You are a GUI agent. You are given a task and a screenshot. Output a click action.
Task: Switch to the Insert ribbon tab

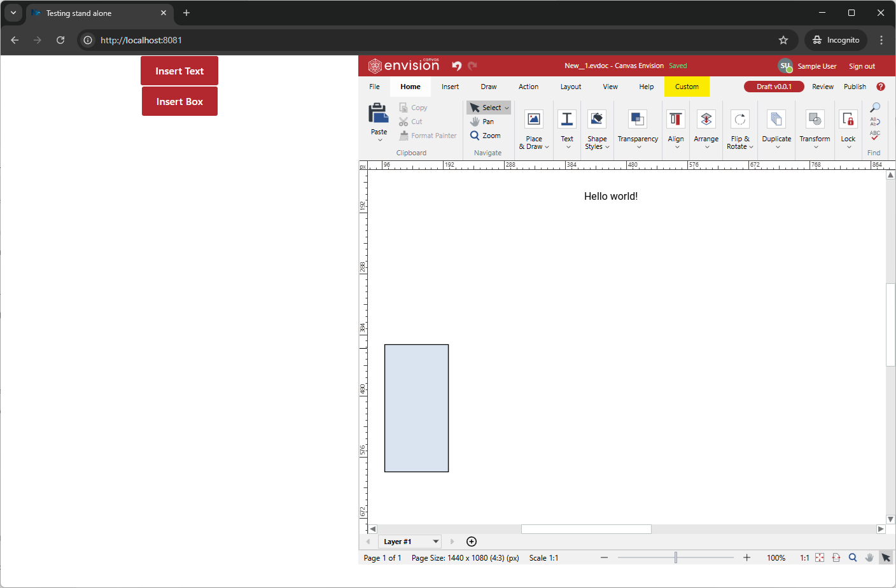pos(450,87)
